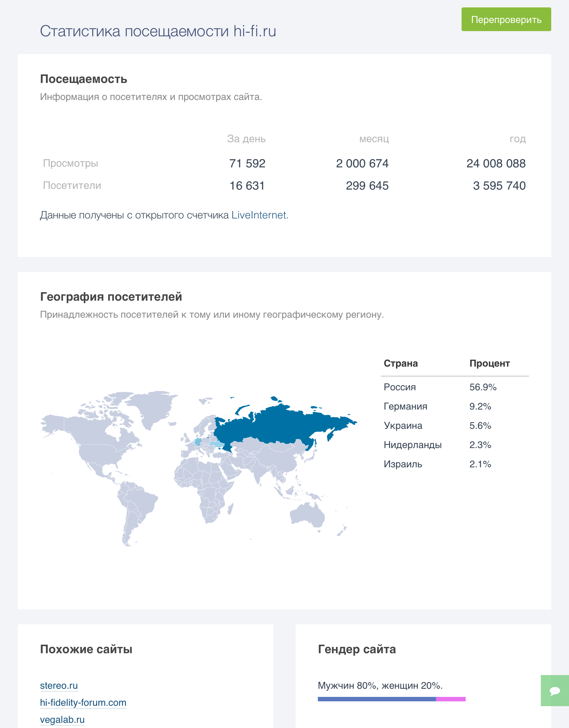Click the pink female segment of gender bar
This screenshot has width=569, height=728.
pos(450,699)
